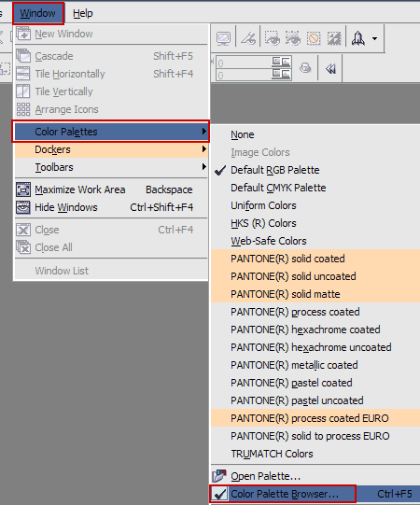Enable PANTONE(R) process coated EURO palette
This screenshot has height=505, width=420.
point(315,418)
